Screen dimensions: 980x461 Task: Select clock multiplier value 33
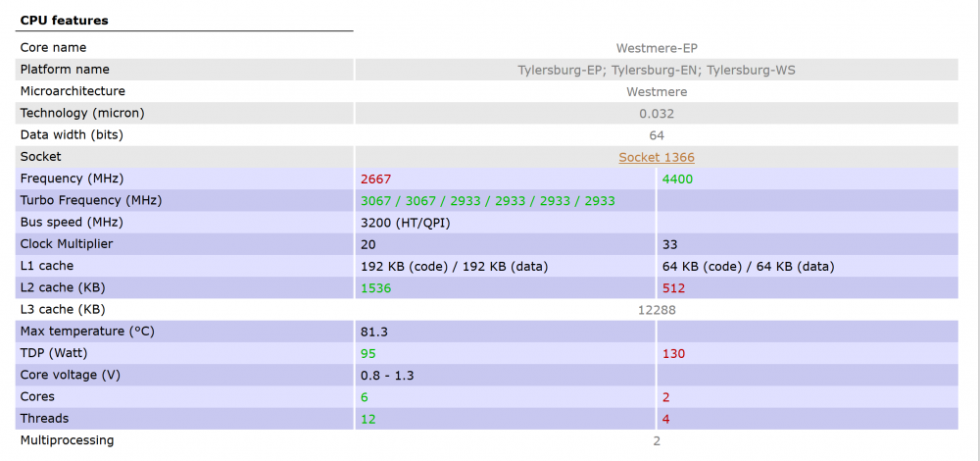click(670, 244)
